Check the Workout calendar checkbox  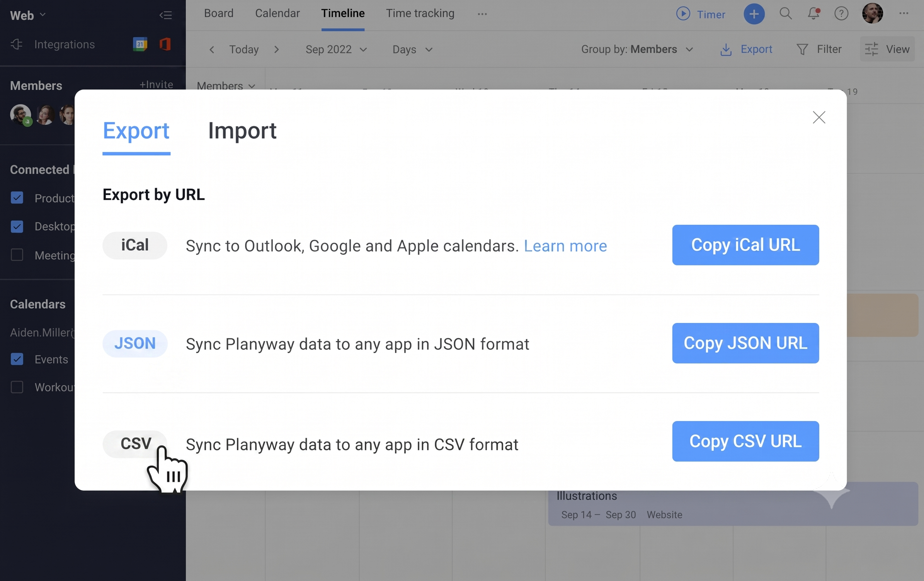(x=17, y=387)
